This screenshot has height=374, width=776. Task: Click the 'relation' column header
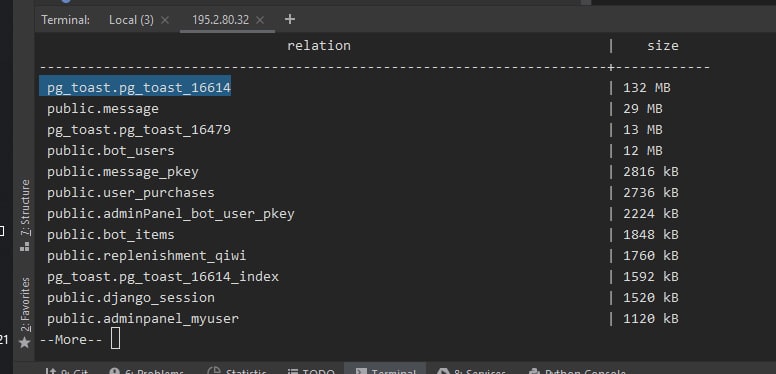pyautogui.click(x=319, y=46)
